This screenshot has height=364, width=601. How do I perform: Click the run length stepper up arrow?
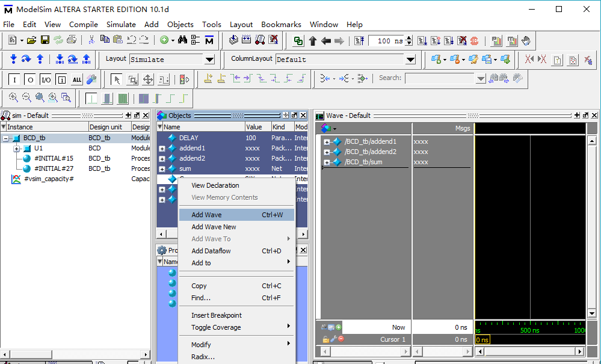tap(409, 38)
